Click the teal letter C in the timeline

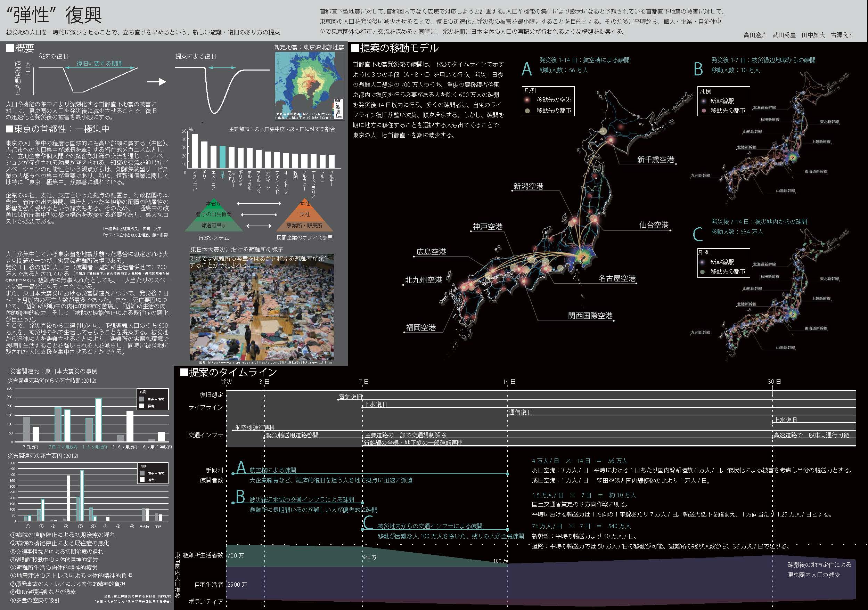tap(368, 523)
